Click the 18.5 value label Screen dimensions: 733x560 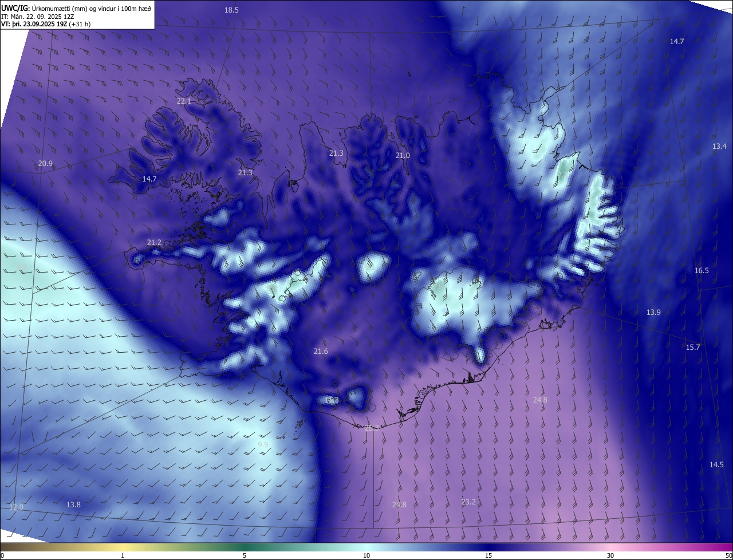coord(231,10)
